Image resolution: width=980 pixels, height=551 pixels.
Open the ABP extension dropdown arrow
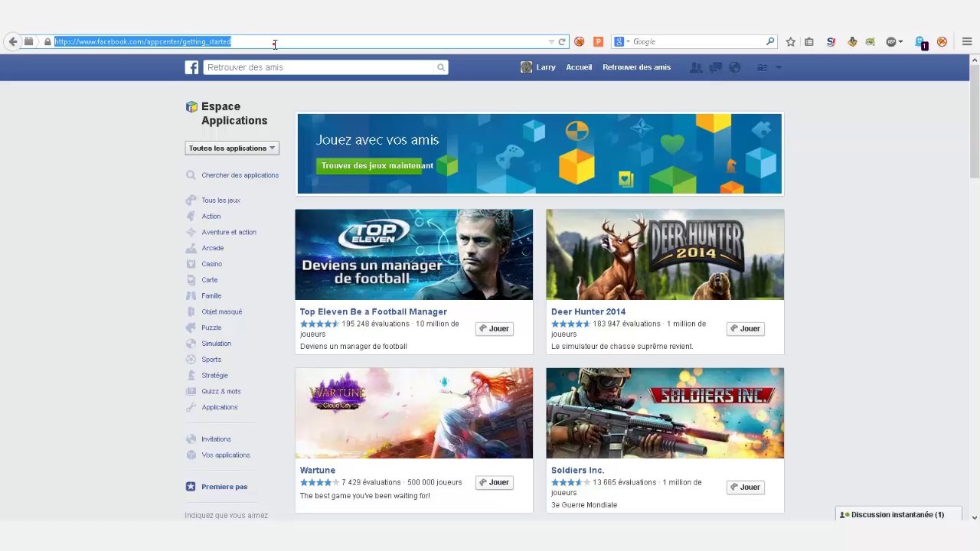tap(900, 42)
